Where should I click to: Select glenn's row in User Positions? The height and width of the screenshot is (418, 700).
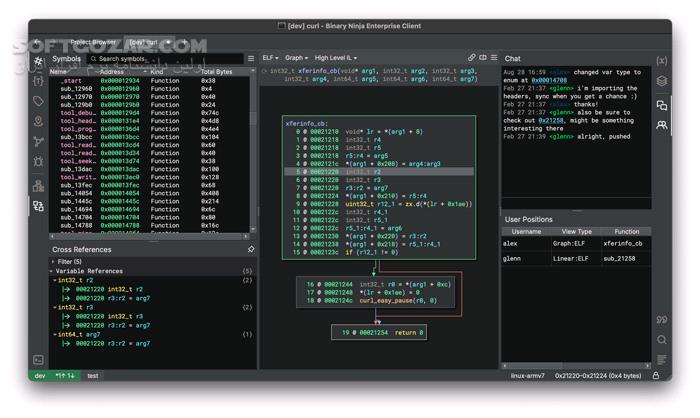pyautogui.click(x=576, y=259)
